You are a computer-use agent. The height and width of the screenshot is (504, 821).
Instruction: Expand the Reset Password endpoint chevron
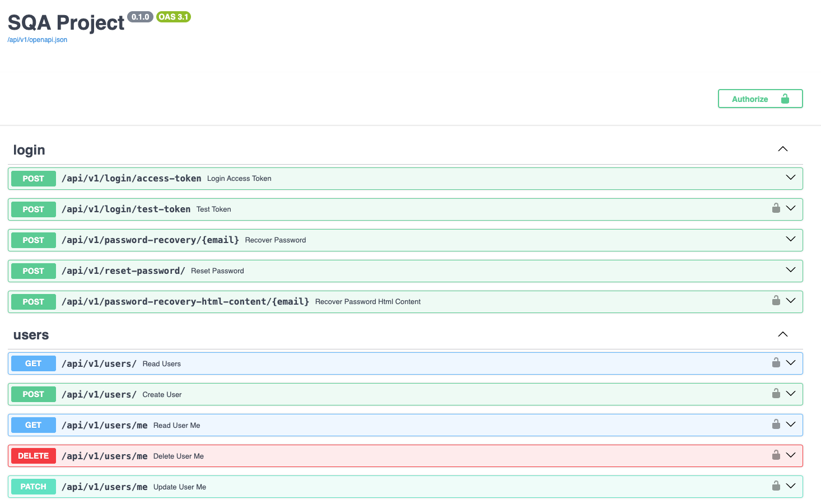point(790,270)
